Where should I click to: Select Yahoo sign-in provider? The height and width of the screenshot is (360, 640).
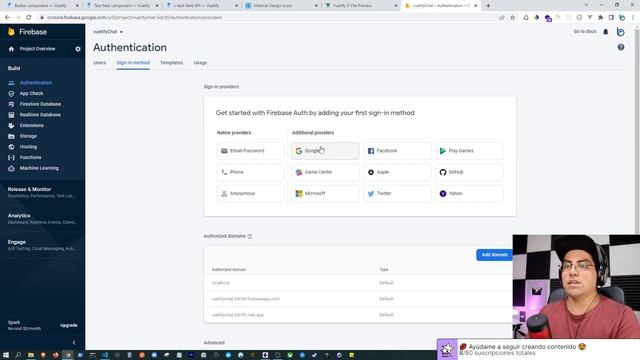(469, 193)
